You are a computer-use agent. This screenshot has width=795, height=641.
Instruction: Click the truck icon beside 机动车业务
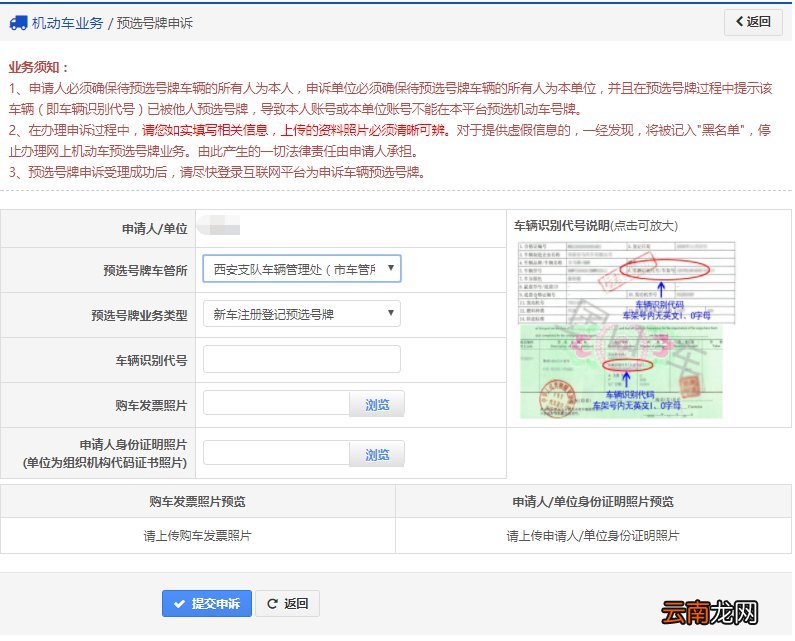[x=18, y=23]
